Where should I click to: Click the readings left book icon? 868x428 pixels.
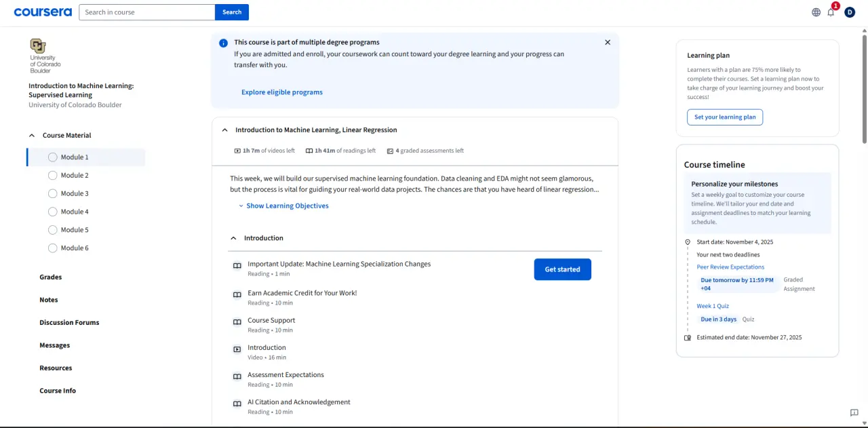[x=309, y=151]
